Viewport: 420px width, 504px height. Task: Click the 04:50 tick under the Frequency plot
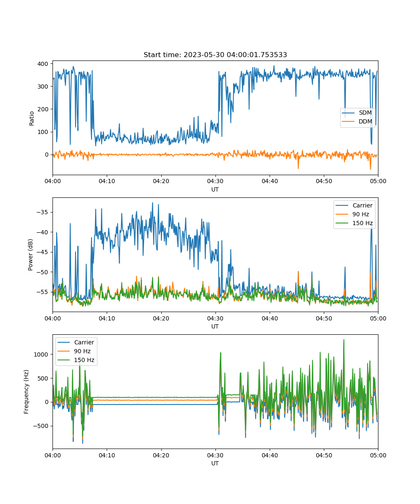(x=324, y=455)
